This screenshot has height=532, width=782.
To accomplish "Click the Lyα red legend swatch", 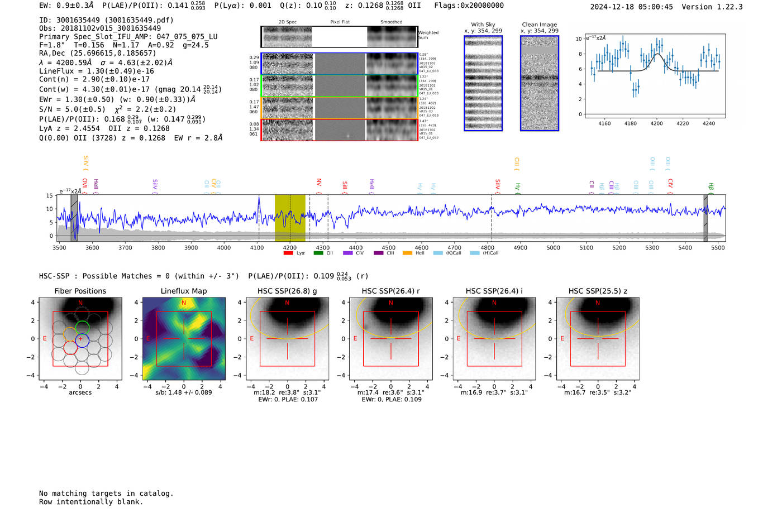I will (x=288, y=253).
